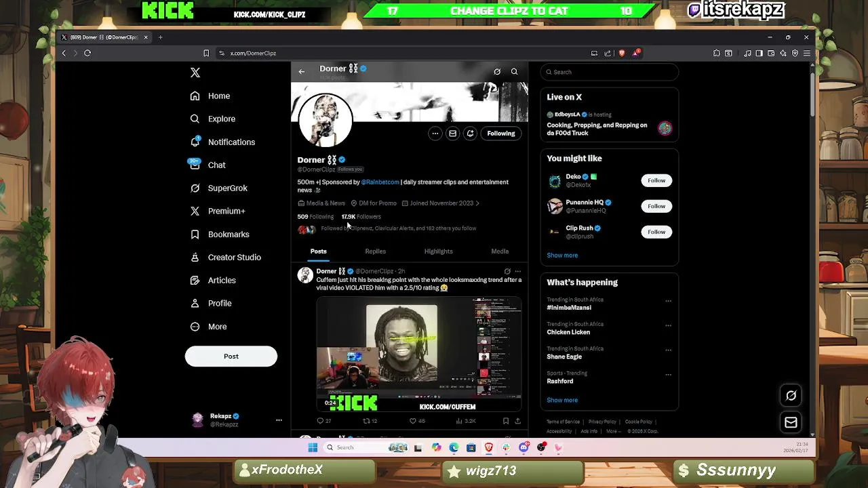This screenshot has height=488, width=868.
Task: Click Show more under You might like
Action: point(562,256)
